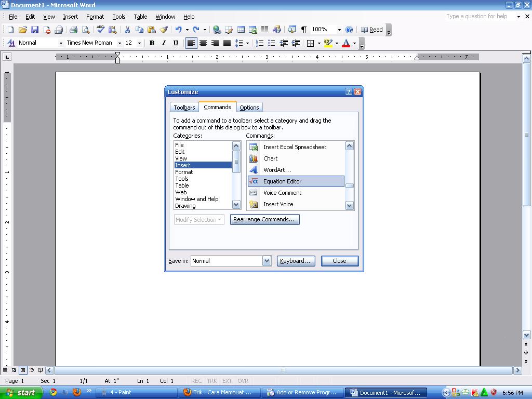Toggle Show/Hide paragraph marks
Image resolution: width=532 pixels, height=399 pixels.
click(x=304, y=30)
